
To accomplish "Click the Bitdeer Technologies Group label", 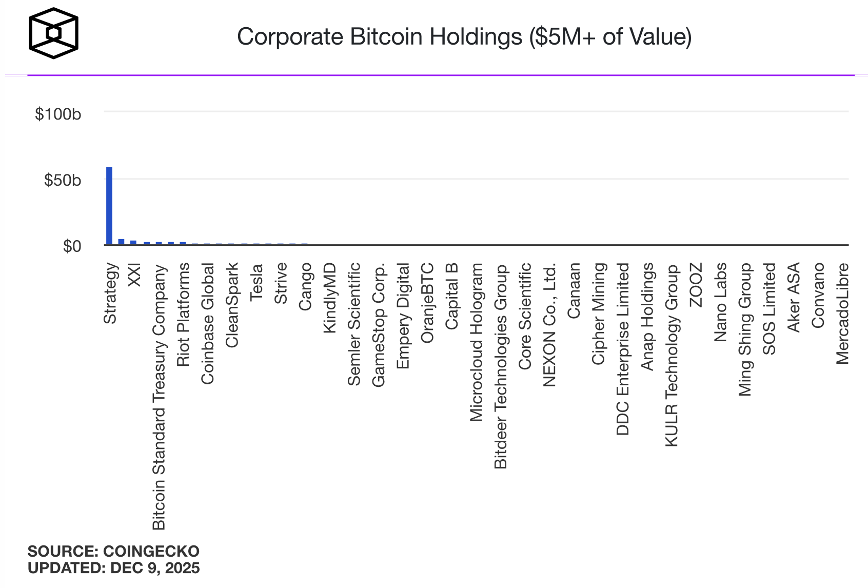I will tap(500, 366).
